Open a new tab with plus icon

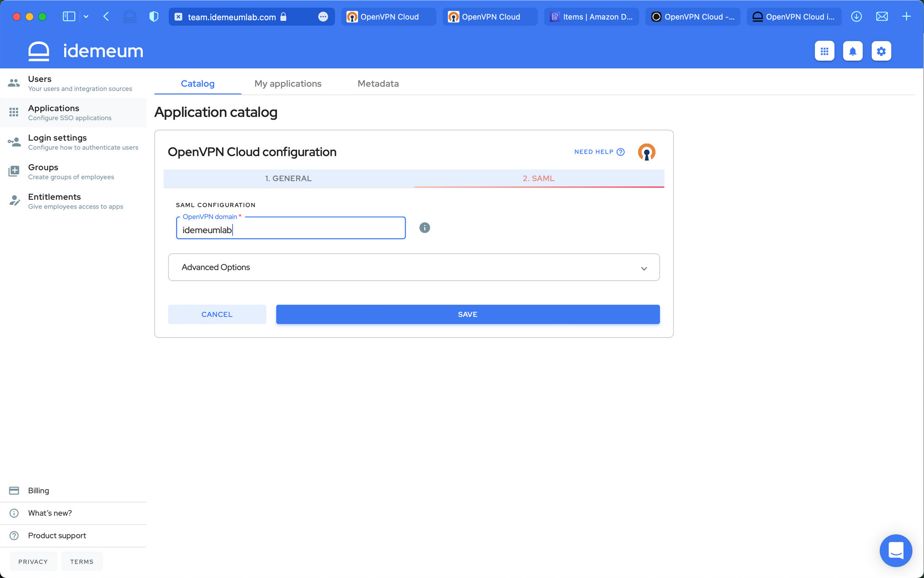tap(906, 17)
